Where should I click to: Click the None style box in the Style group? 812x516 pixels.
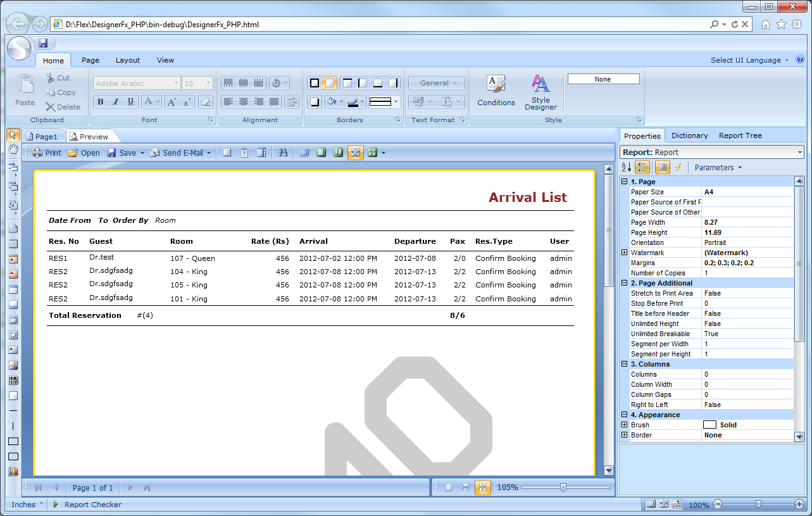tap(603, 79)
